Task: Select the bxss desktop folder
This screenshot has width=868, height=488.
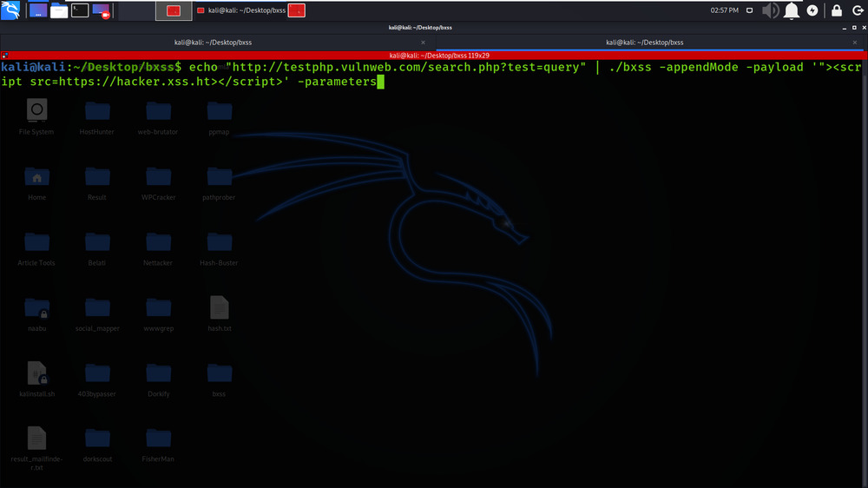Action: coord(220,379)
